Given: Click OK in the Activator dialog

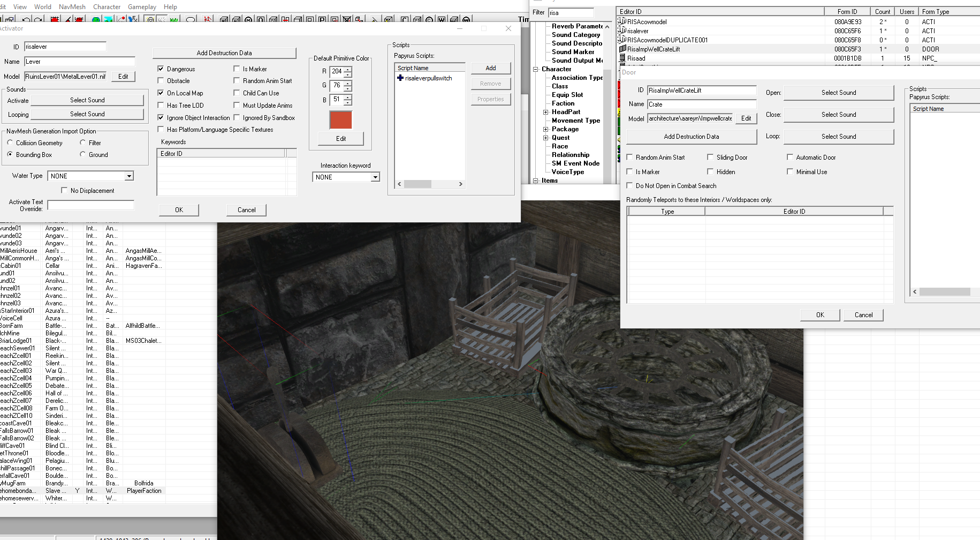Looking at the screenshot, I should click(x=179, y=210).
